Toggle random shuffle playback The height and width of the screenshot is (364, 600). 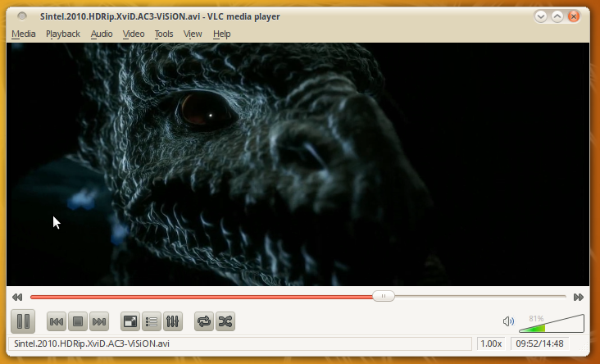click(225, 321)
